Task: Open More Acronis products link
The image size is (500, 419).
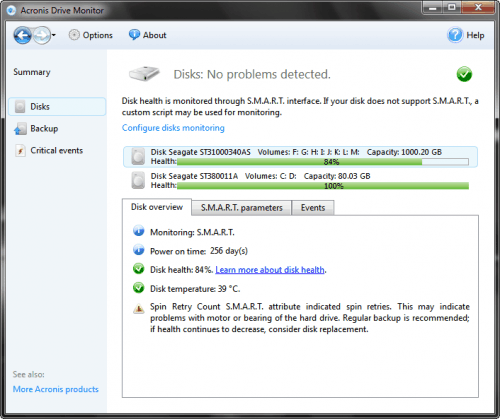Action: [x=56, y=389]
